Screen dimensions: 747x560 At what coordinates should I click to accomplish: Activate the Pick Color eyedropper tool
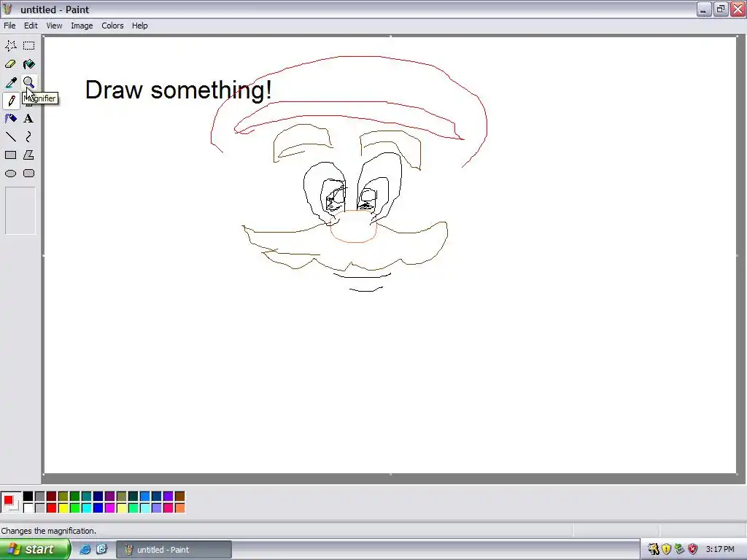[10, 82]
